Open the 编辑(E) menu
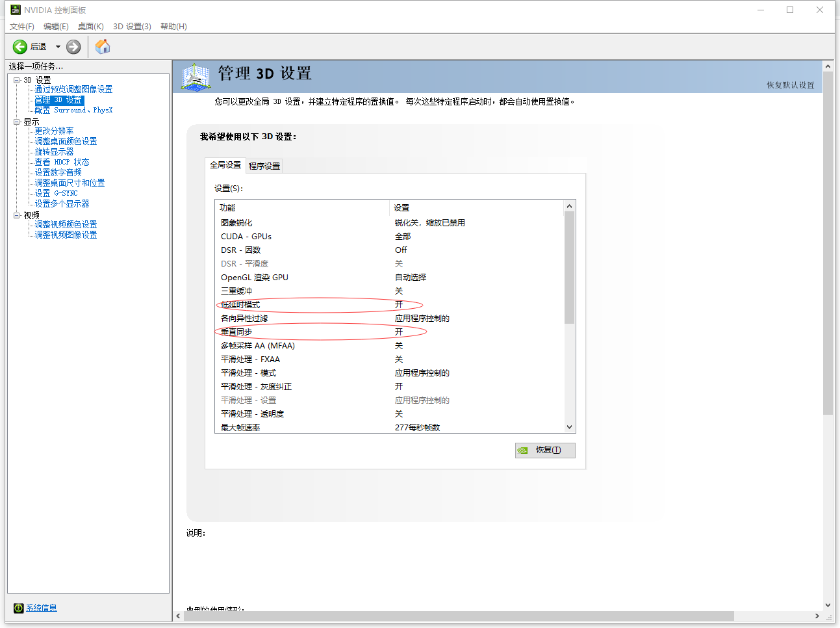The width and height of the screenshot is (840, 628). (56, 27)
